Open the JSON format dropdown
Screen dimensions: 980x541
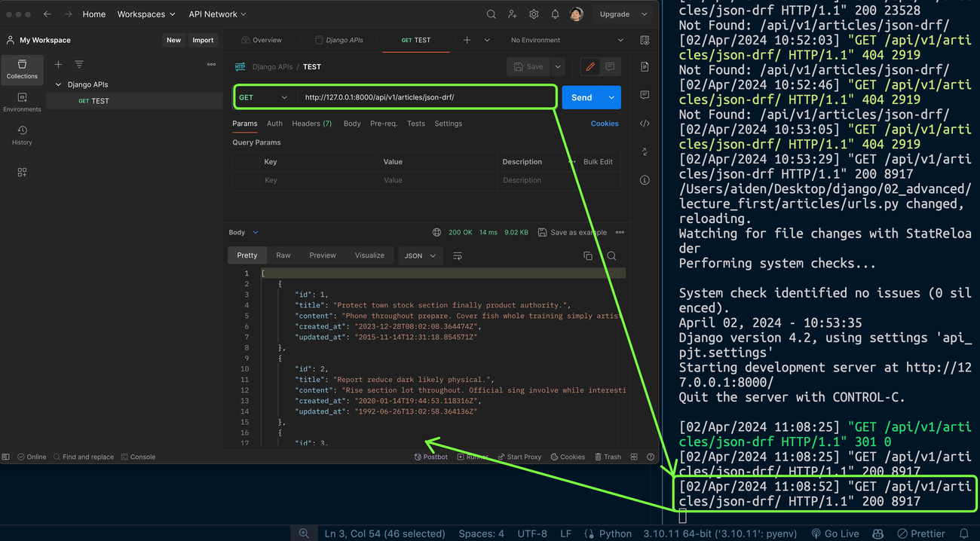tap(420, 256)
